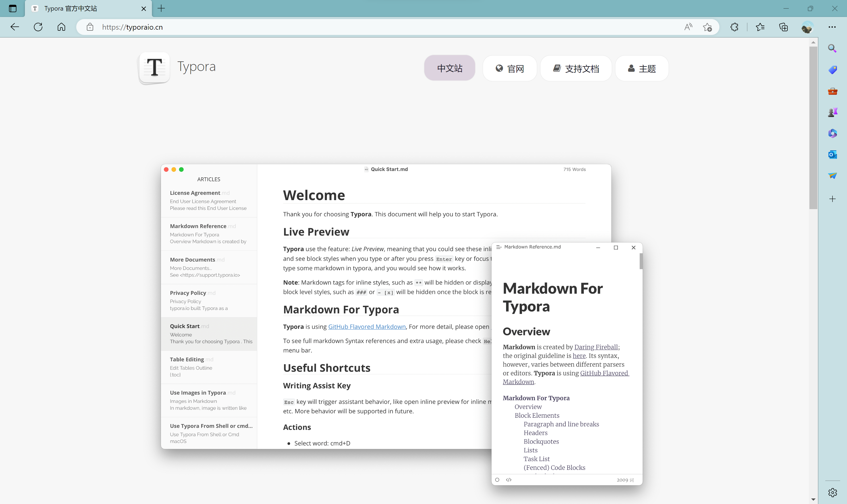Open a new browser tab
The image size is (847, 504).
point(161,8)
